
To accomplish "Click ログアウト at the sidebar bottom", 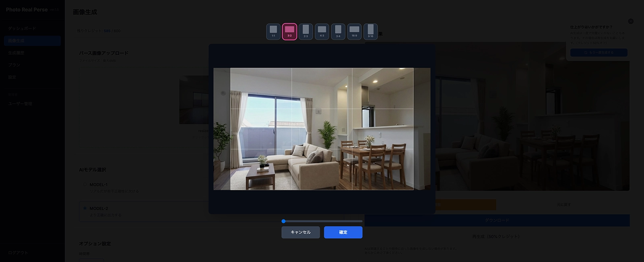I will click(18, 253).
